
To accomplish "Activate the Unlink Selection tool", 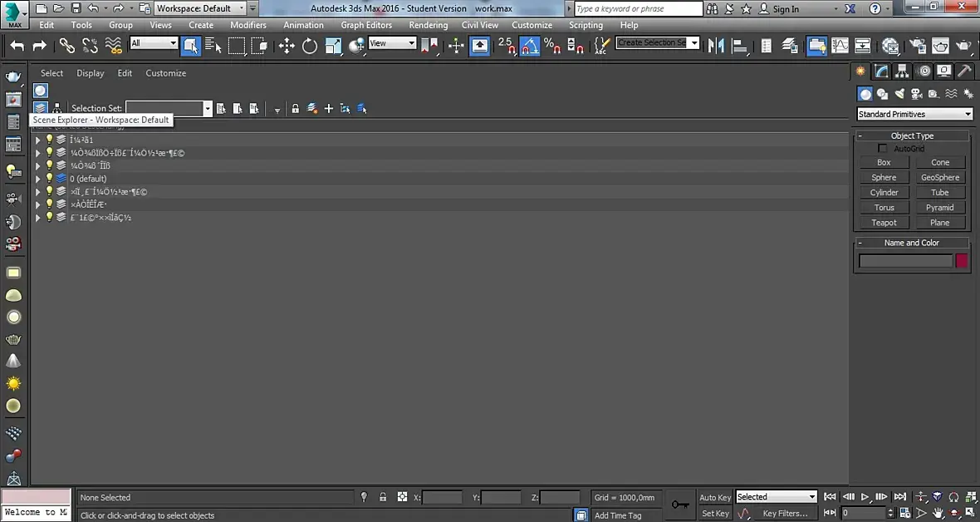I will click(90, 45).
